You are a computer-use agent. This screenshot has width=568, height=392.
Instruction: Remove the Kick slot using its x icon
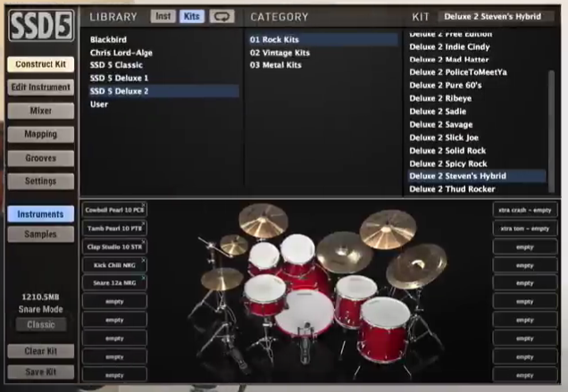(144, 260)
